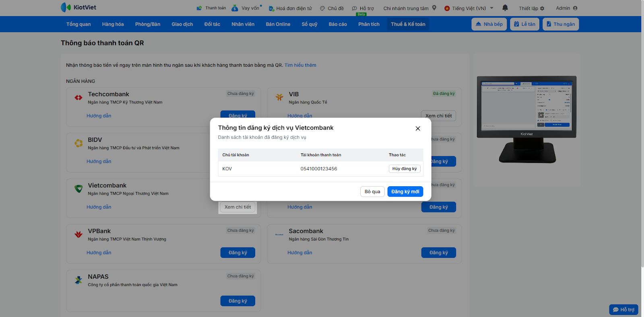644x317 pixels.
Task: Open Thu ngân cashier screen
Action: tap(561, 24)
